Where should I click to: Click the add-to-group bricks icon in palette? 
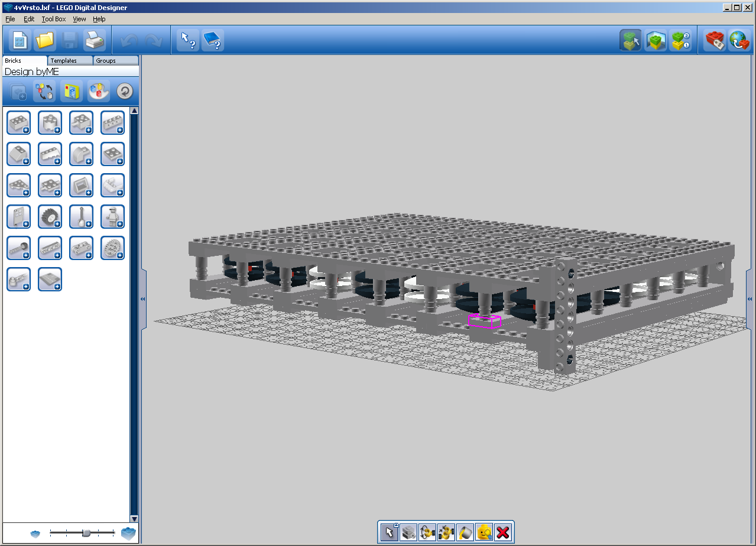18,92
